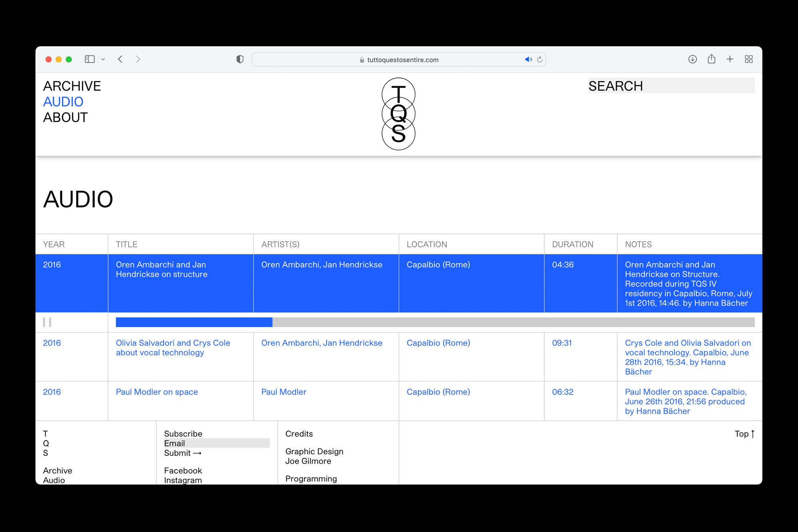
Task: Reload the page with refresh icon
Action: click(540, 59)
